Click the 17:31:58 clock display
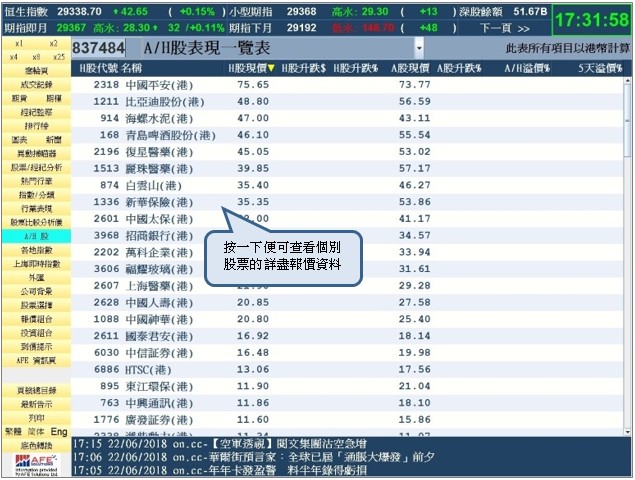This screenshot has height=480, width=635. [x=592, y=19]
